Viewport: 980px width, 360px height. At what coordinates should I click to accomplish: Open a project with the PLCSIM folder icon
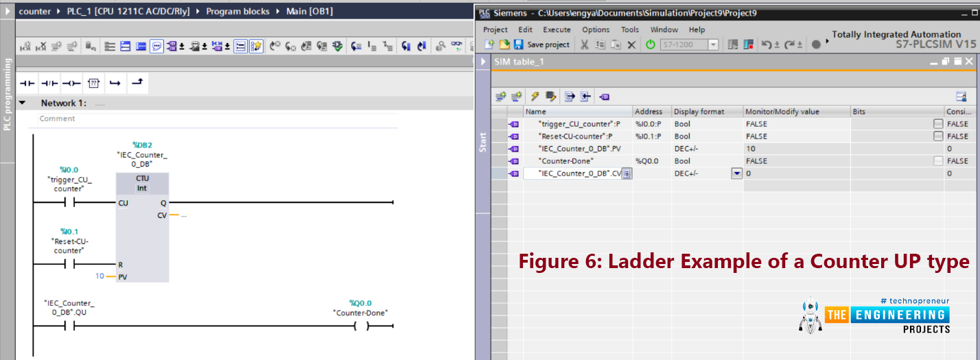click(x=504, y=45)
